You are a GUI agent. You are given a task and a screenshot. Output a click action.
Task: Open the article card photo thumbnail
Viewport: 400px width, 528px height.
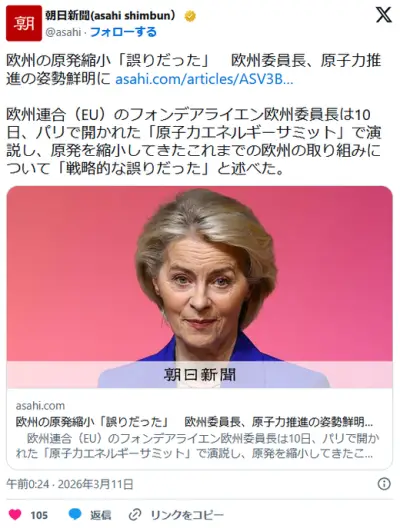click(200, 287)
